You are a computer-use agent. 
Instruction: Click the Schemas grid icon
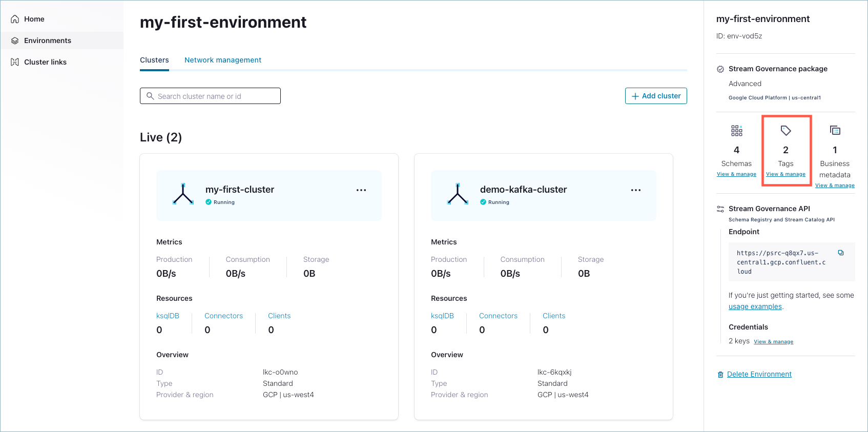(737, 131)
